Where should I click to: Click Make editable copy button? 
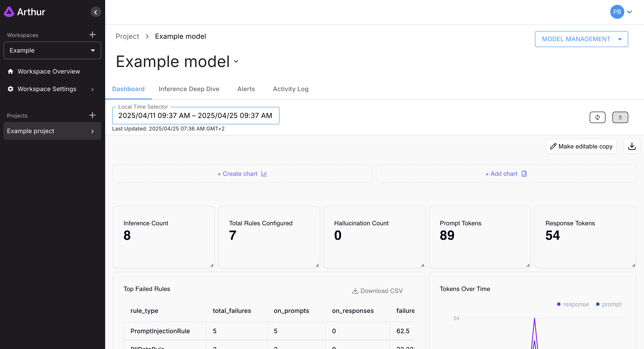(x=581, y=146)
